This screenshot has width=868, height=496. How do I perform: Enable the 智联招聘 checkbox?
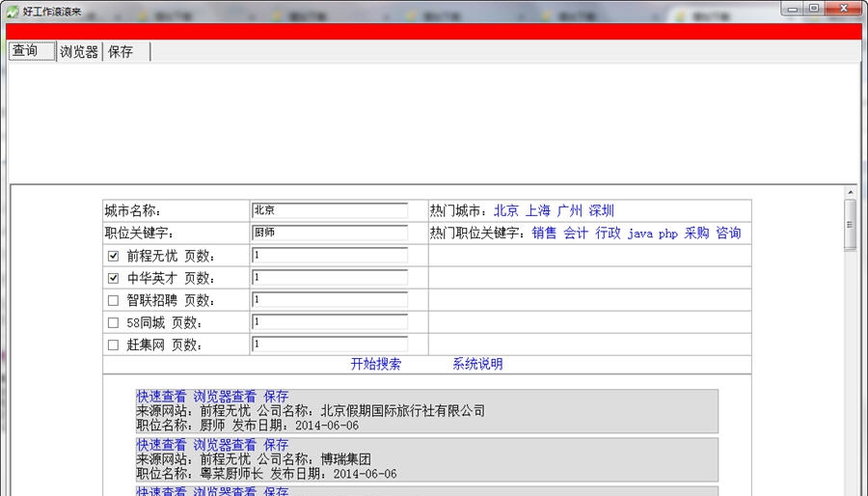pyautogui.click(x=113, y=300)
